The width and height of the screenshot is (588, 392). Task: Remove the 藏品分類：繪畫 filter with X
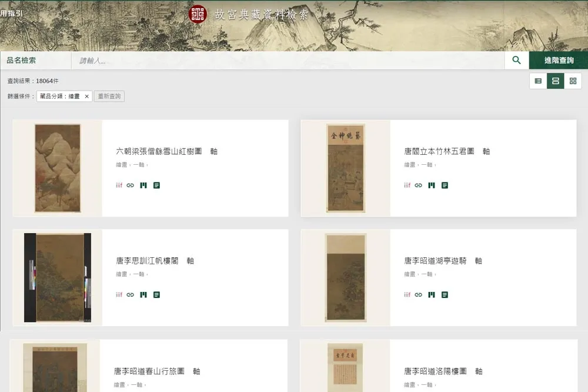tap(86, 97)
